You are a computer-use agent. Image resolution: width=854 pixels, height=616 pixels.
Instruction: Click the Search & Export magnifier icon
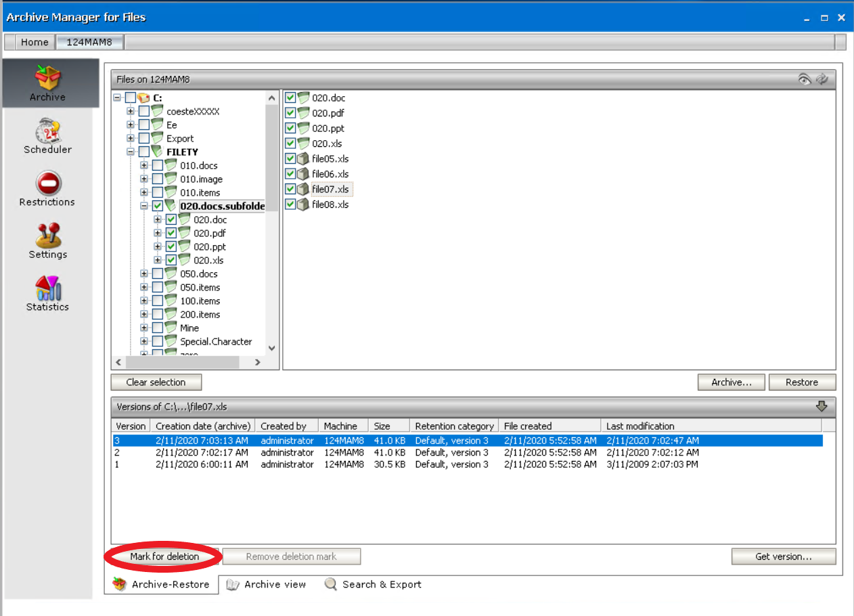(x=331, y=584)
